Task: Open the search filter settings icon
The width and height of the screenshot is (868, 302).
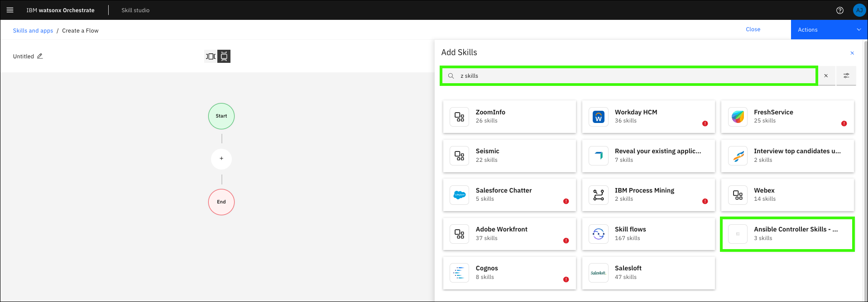Action: coord(846,75)
